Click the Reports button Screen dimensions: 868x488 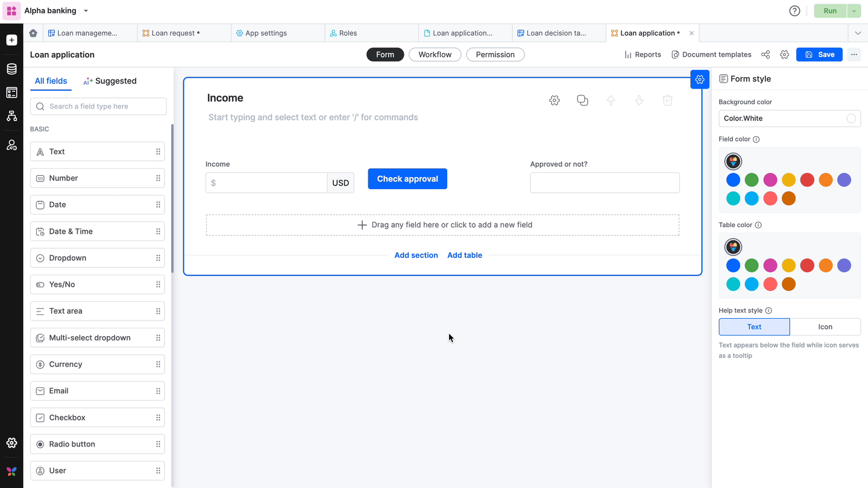[643, 55]
